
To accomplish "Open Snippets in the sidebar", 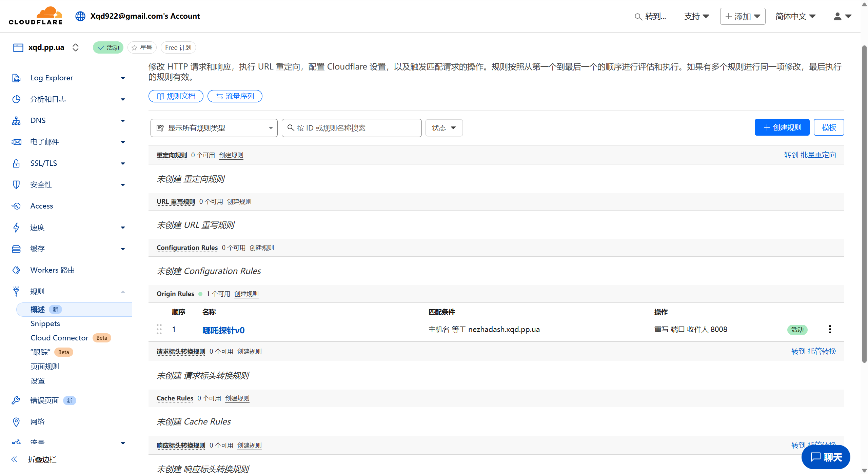I will (45, 323).
